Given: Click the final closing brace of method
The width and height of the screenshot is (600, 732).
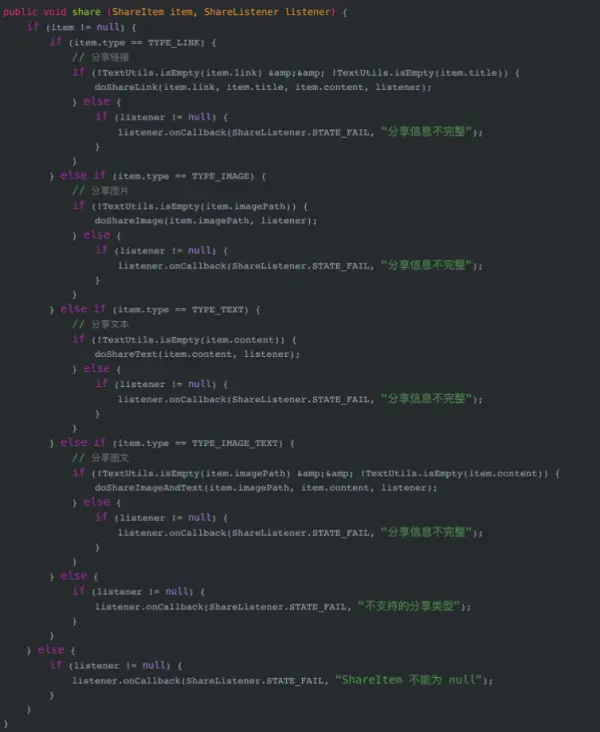Looking at the screenshot, I should point(6,724).
